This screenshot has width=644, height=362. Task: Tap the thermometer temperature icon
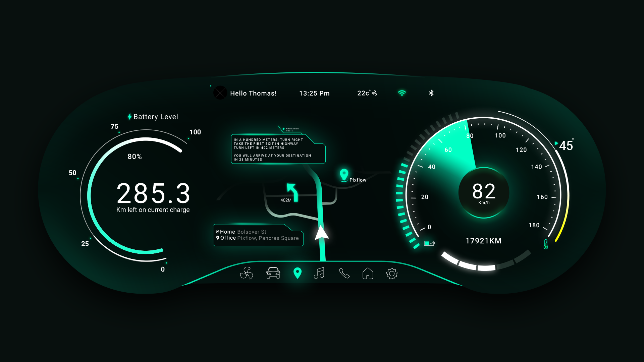546,244
